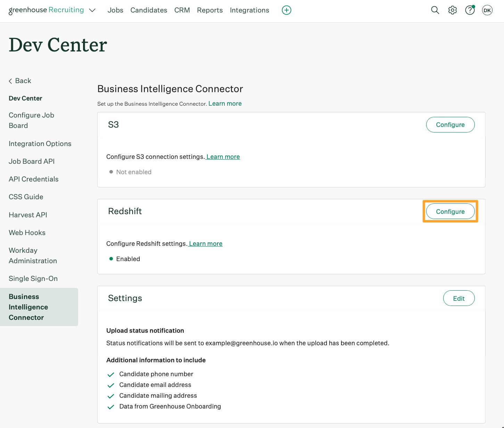Image resolution: width=504 pixels, height=428 pixels.
Task: Click Configure button for S3
Action: 450,124
